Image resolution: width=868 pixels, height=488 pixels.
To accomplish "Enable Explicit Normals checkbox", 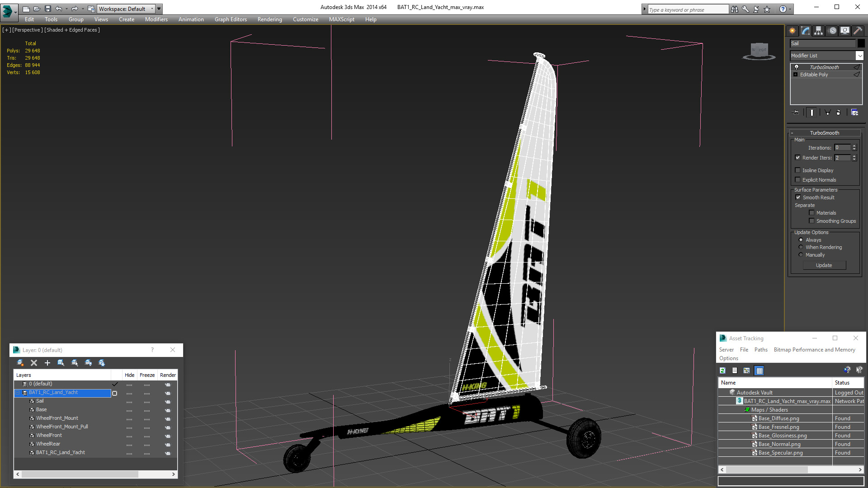I will [798, 180].
